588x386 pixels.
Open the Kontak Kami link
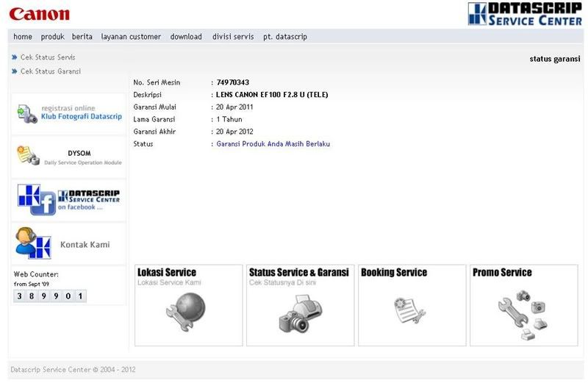(85, 245)
